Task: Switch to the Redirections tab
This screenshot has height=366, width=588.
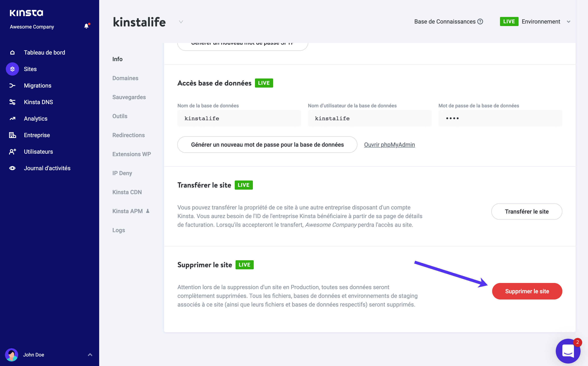Action: (x=129, y=135)
